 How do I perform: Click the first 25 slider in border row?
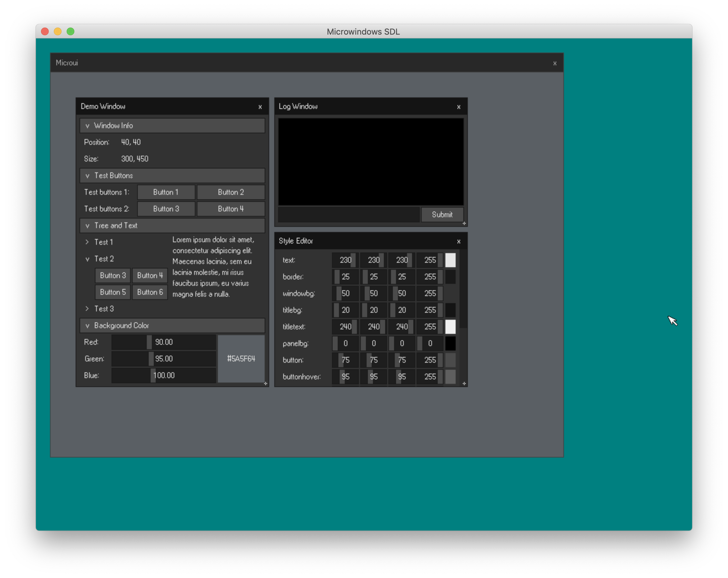345,277
